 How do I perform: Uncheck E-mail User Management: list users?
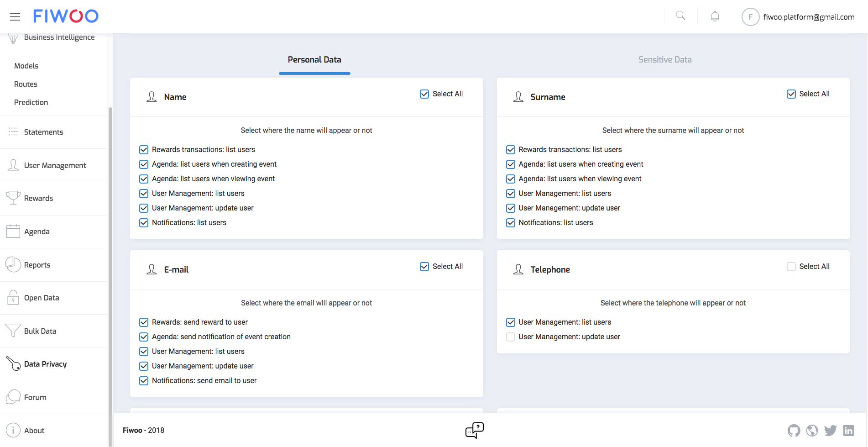pos(144,352)
